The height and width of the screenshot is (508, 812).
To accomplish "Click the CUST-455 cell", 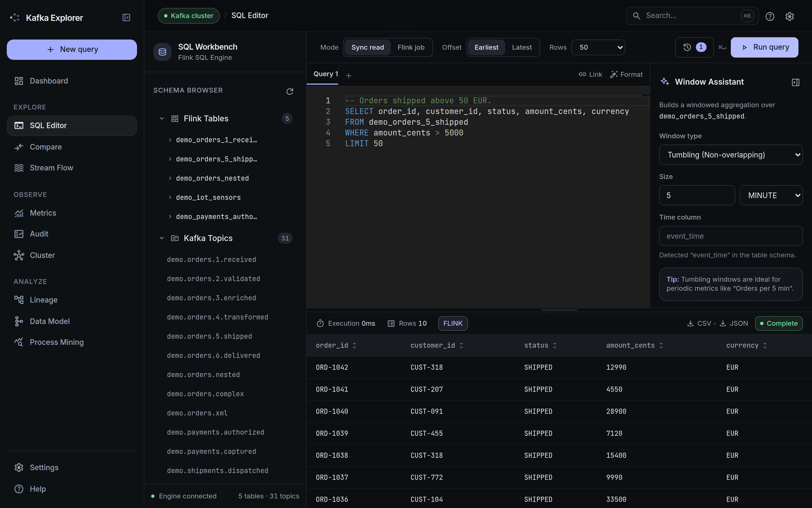I will (427, 433).
